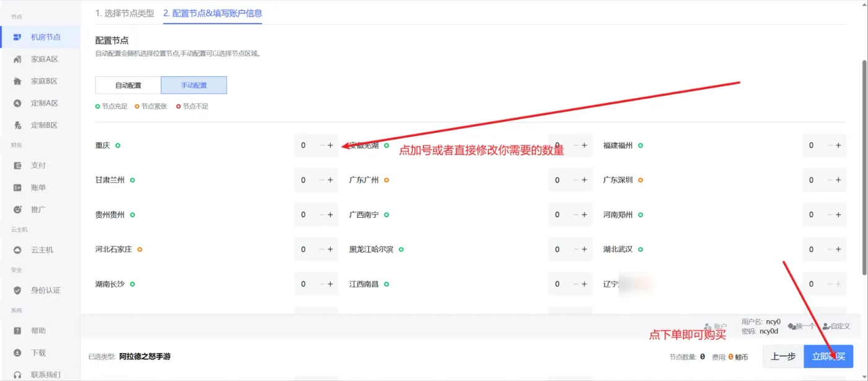
Task: Click the 河北石家庄 city label
Action: 113,249
